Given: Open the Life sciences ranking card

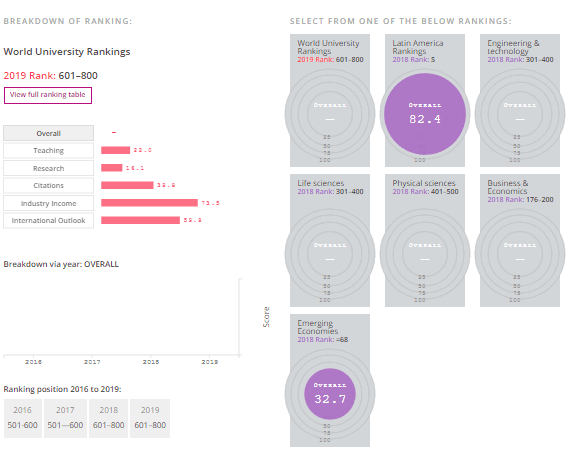Looking at the screenshot, I should point(330,240).
